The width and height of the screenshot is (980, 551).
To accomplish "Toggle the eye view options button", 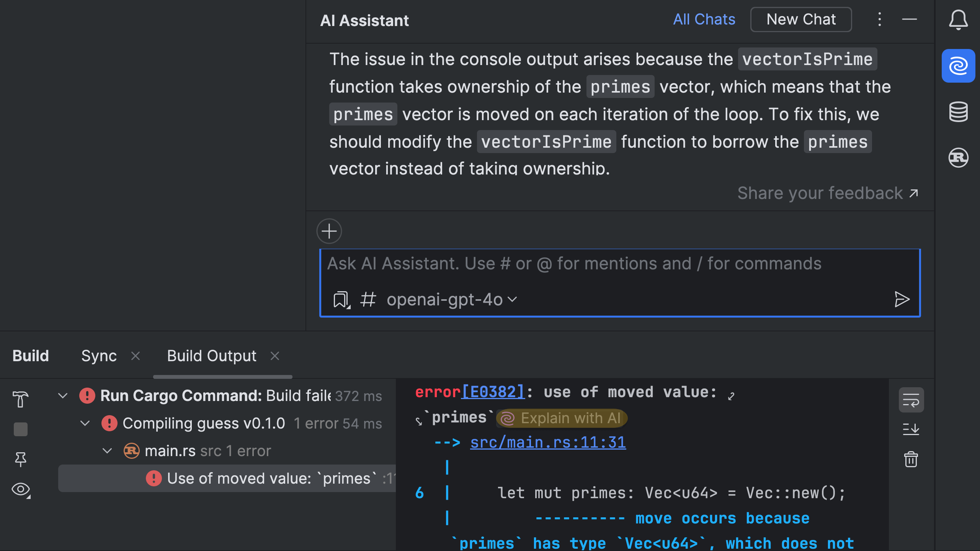I will pos(21,489).
